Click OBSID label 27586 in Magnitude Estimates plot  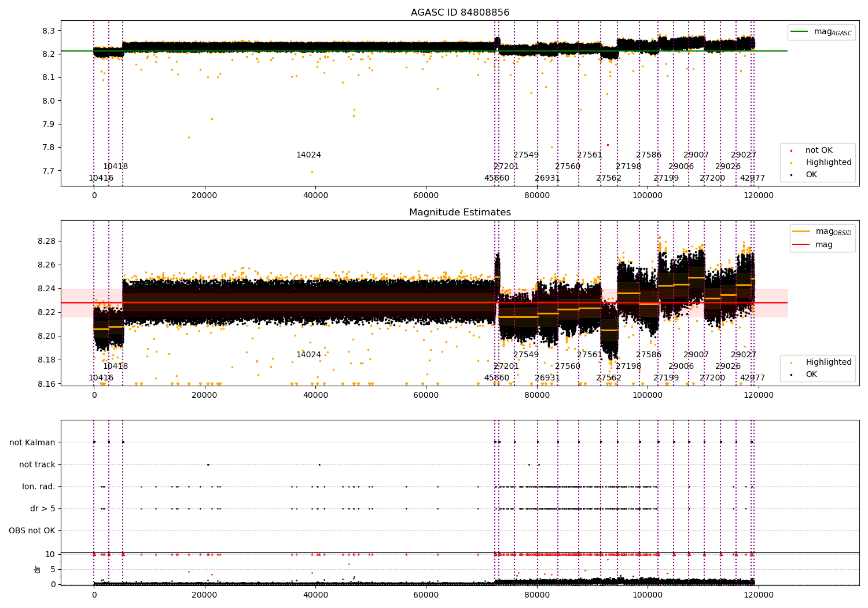click(x=649, y=355)
